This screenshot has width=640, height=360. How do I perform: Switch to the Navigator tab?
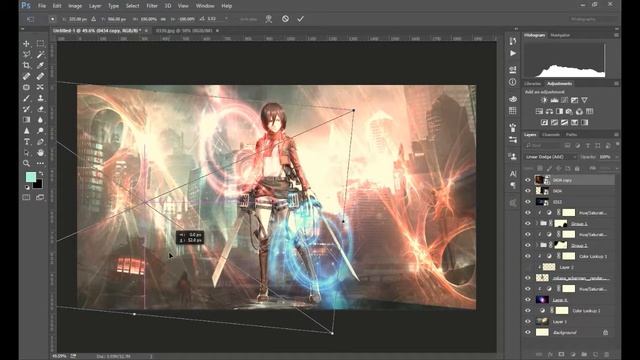[560, 36]
